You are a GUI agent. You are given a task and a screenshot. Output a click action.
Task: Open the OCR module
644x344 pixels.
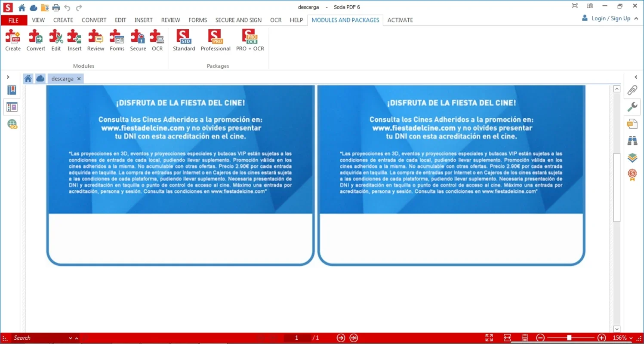[x=157, y=40]
